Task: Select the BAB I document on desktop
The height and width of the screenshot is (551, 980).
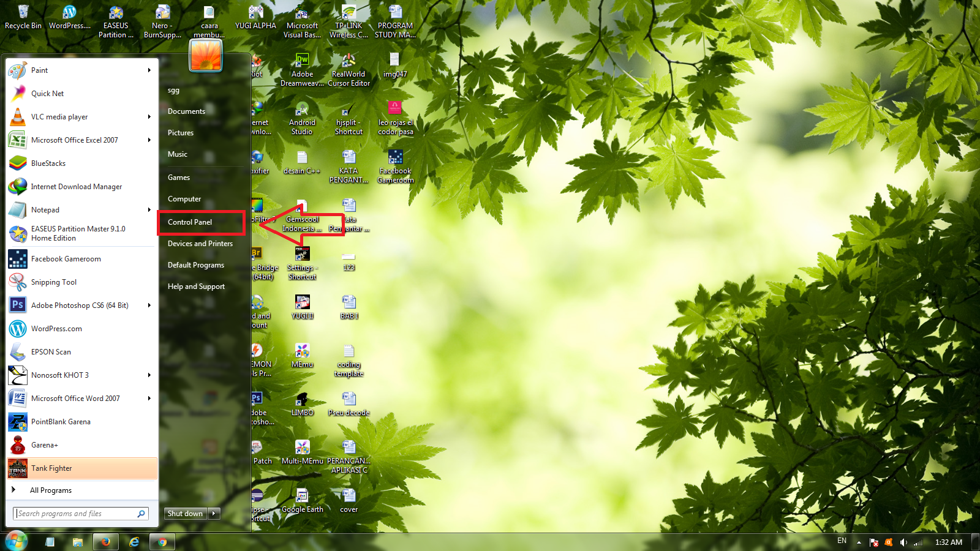Action: click(349, 307)
